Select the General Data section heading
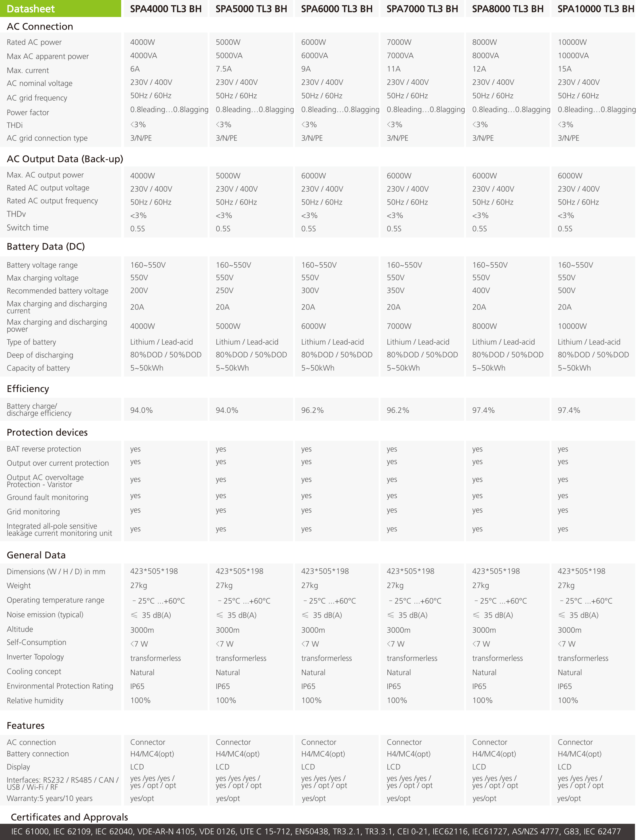This screenshot has height=840, width=638. 36,555
